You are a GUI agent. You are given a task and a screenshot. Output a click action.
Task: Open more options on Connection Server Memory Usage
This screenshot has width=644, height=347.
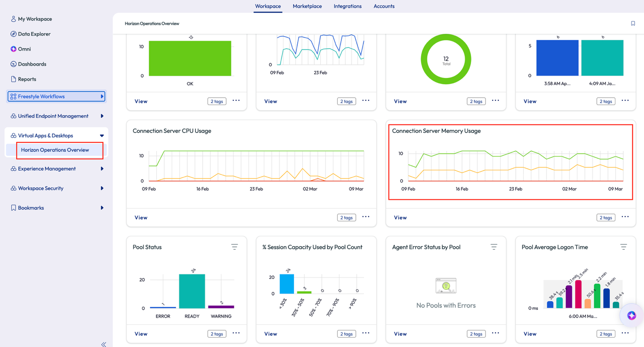[x=625, y=217]
